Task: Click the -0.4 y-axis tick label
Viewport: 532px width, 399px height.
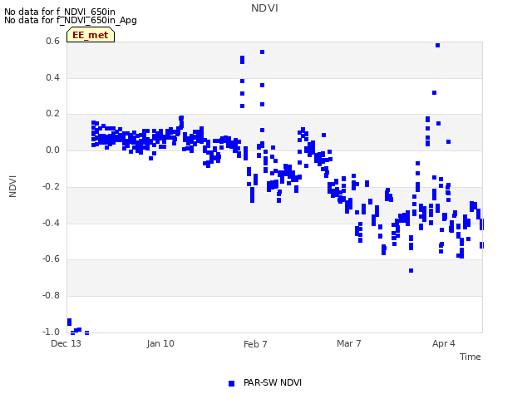Action: pyautogui.click(x=51, y=223)
